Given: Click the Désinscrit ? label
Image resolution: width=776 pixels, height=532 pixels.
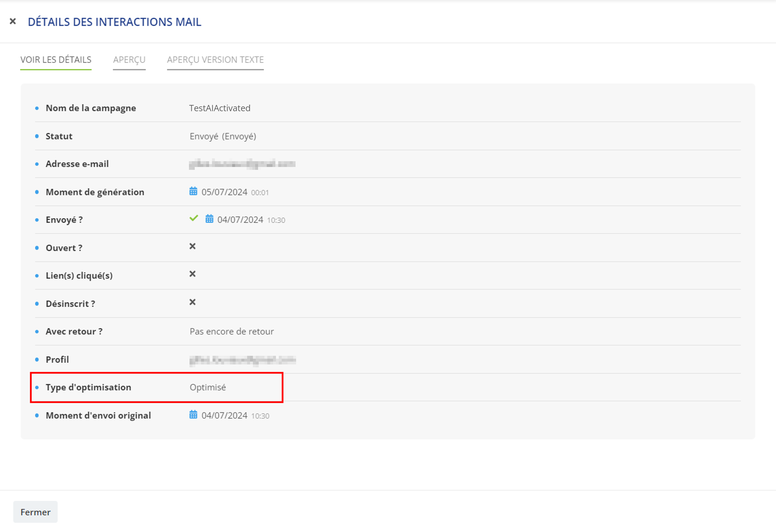Looking at the screenshot, I should point(71,304).
